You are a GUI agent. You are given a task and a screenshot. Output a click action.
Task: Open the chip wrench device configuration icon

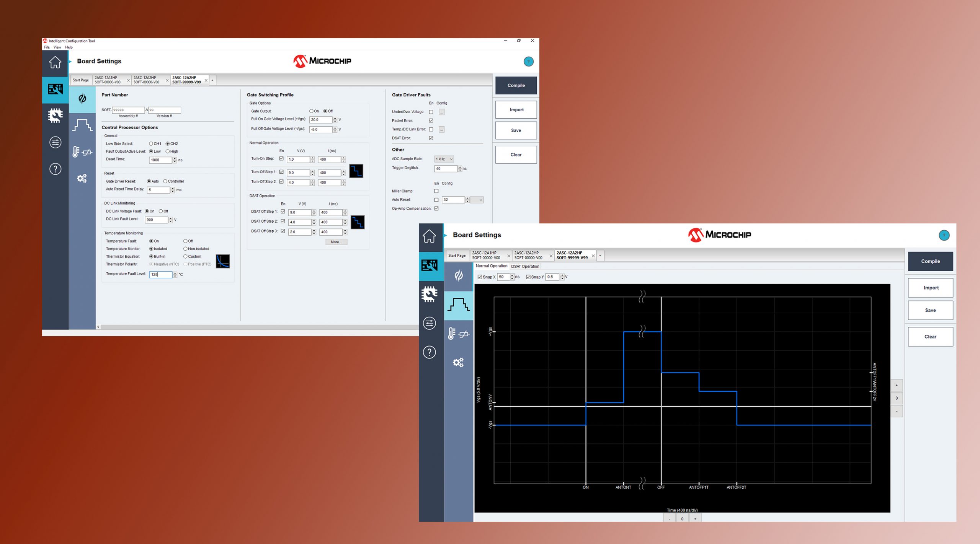point(55,116)
